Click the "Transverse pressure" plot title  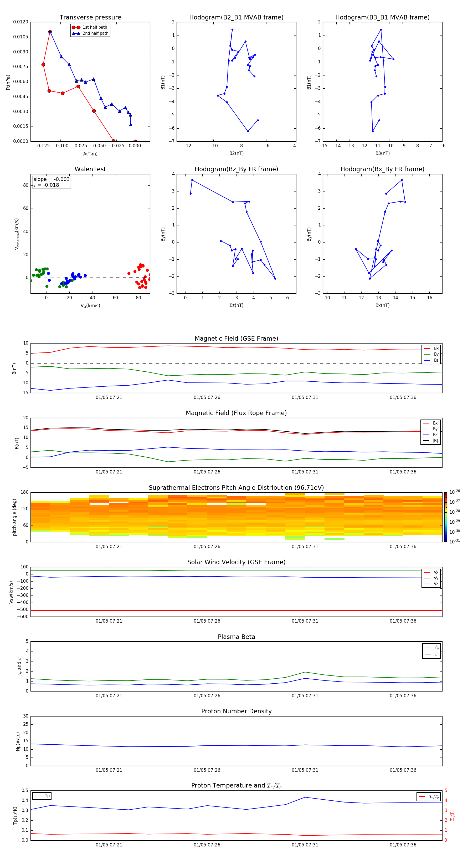coord(90,18)
